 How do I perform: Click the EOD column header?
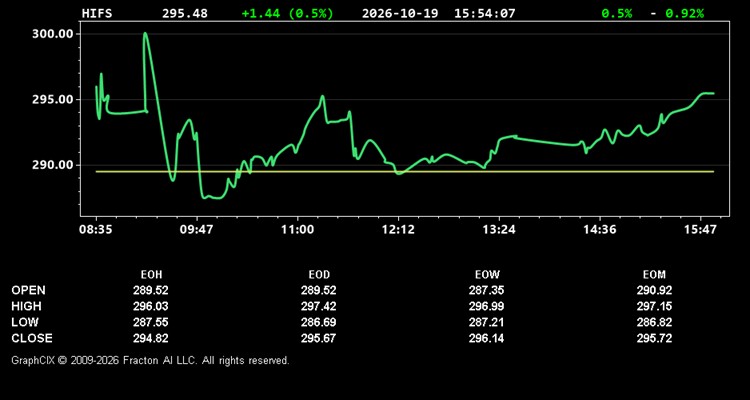pyautogui.click(x=319, y=275)
